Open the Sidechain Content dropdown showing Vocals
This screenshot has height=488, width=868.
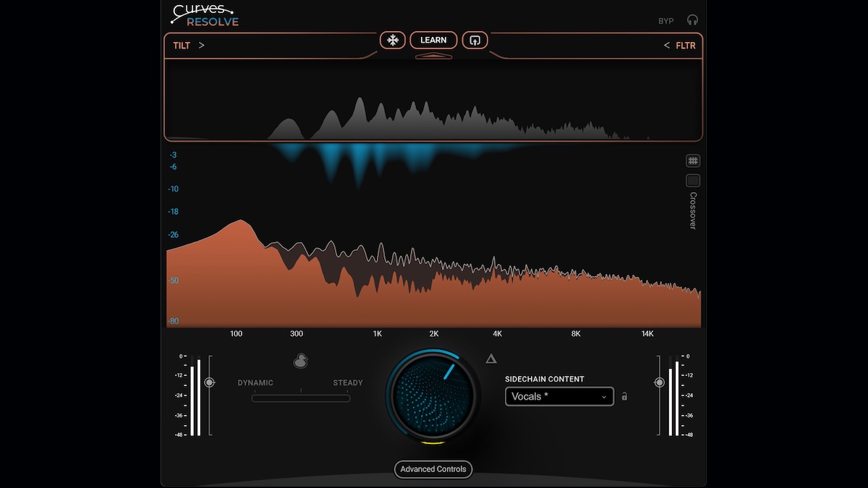(x=558, y=396)
